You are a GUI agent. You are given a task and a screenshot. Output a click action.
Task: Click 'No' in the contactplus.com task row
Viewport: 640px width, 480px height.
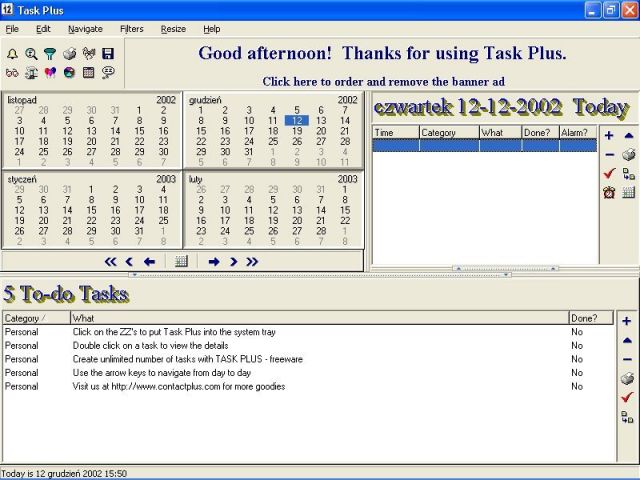577,387
